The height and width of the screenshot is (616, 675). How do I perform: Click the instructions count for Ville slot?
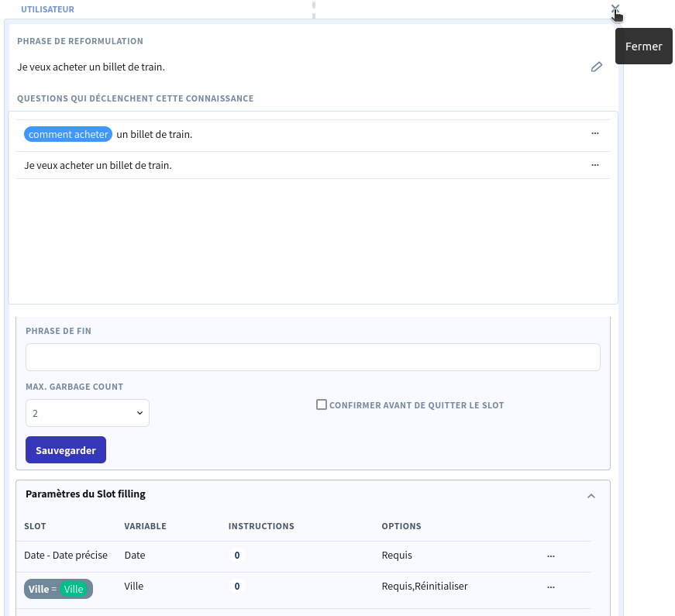[236, 587]
